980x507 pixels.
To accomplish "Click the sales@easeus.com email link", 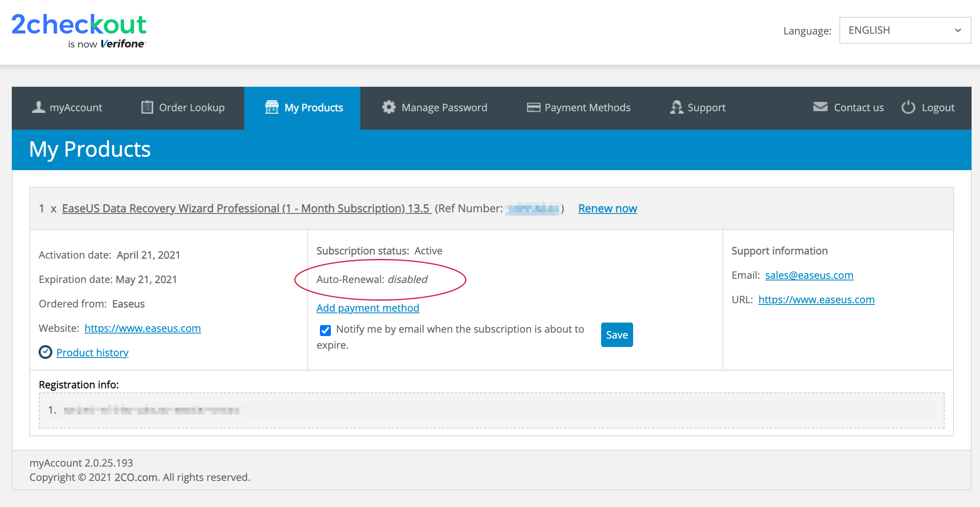I will [809, 275].
